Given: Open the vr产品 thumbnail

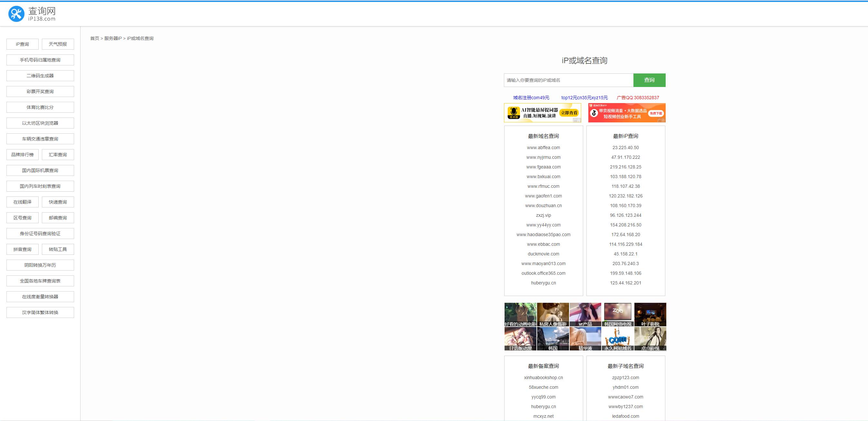Looking at the screenshot, I should 585,315.
